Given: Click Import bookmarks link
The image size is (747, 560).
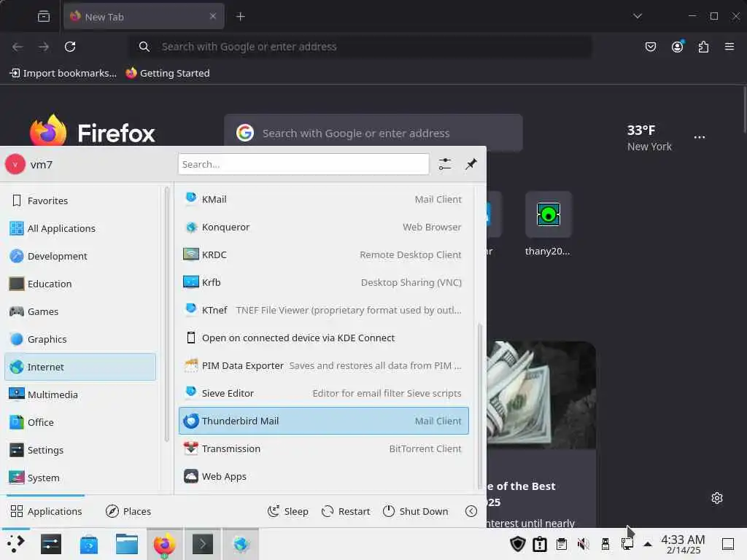Looking at the screenshot, I should pos(63,73).
